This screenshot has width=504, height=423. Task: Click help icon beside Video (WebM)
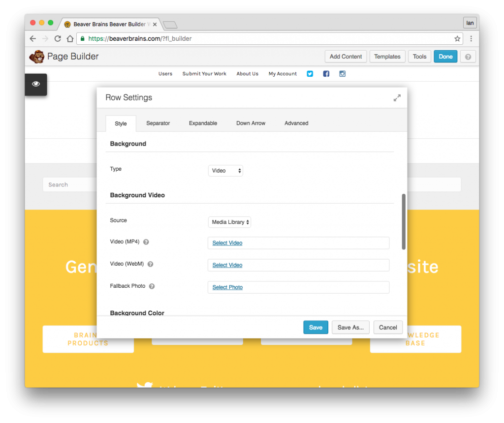[150, 264]
